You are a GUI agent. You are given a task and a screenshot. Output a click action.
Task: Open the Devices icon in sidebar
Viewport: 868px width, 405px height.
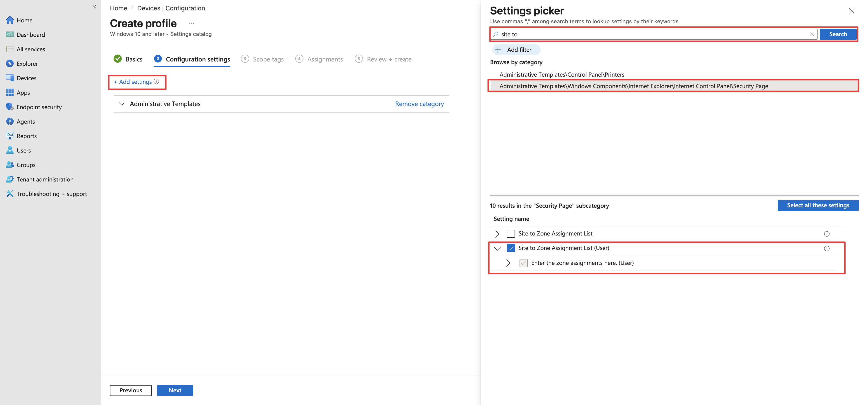10,78
